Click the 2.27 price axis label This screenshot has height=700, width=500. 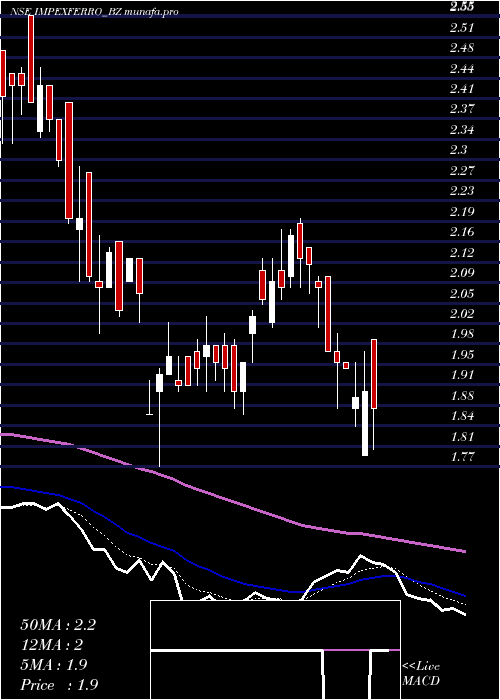coord(462,170)
